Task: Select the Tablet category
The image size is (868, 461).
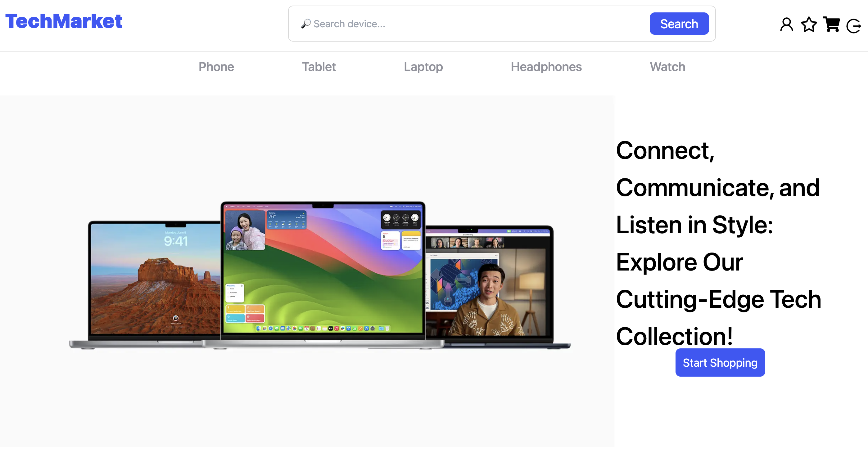Action: coord(319,67)
